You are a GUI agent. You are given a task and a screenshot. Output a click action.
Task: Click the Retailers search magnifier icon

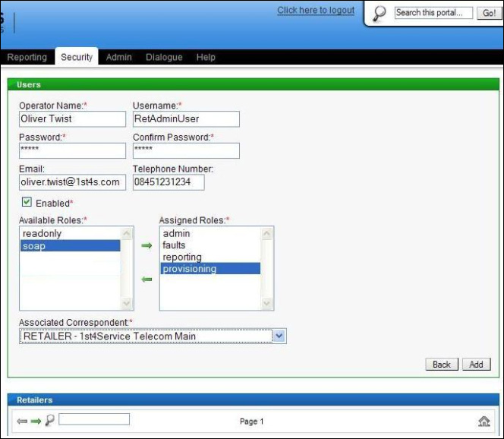pyautogui.click(x=49, y=420)
